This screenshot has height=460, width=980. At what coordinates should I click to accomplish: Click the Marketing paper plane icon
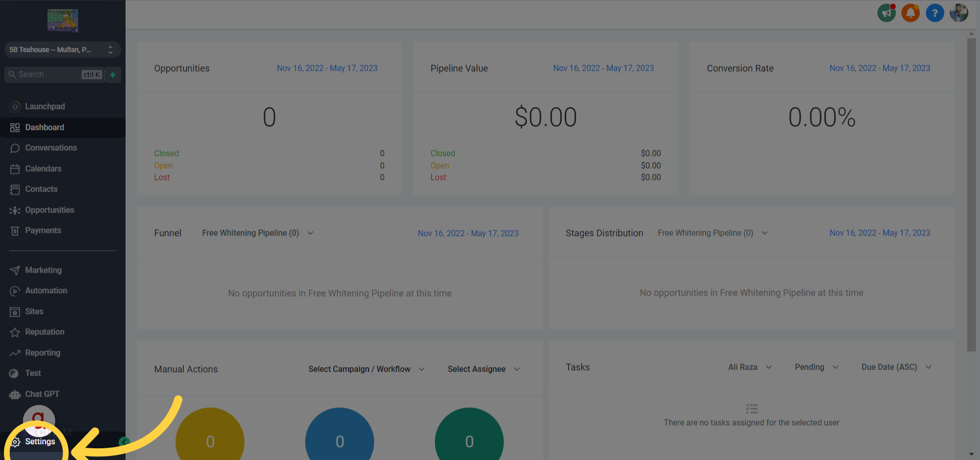15,270
